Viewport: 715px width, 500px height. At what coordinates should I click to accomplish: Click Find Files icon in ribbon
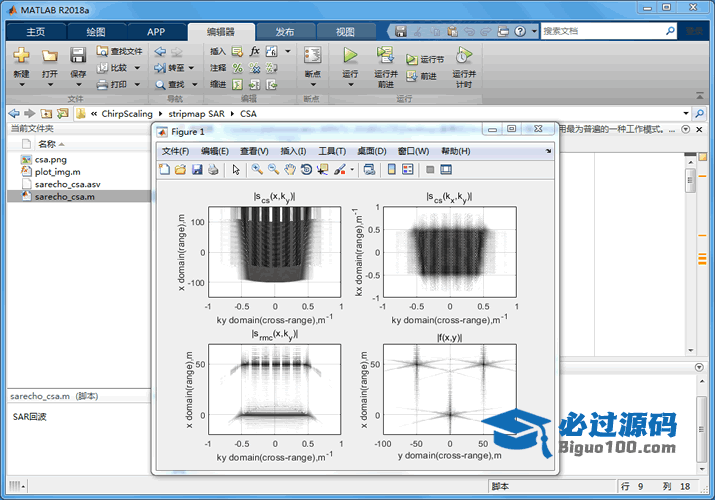103,51
